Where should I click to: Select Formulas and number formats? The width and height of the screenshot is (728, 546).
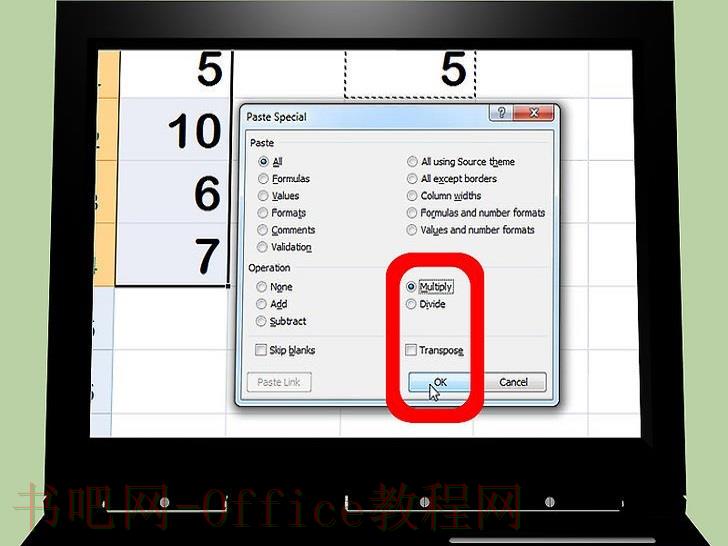click(411, 213)
